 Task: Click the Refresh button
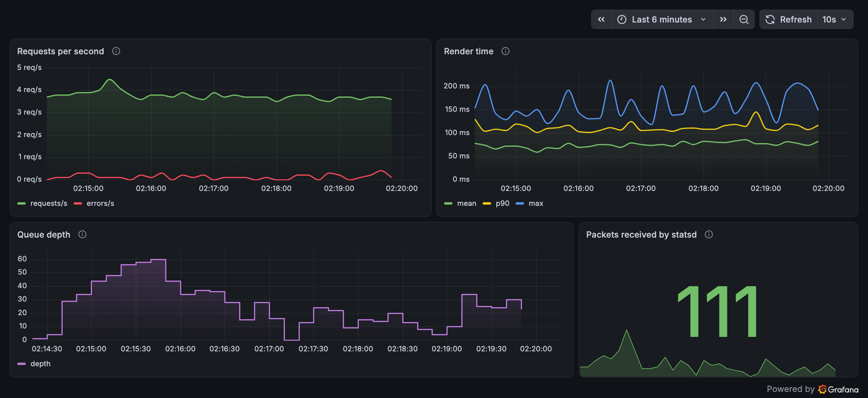(788, 19)
